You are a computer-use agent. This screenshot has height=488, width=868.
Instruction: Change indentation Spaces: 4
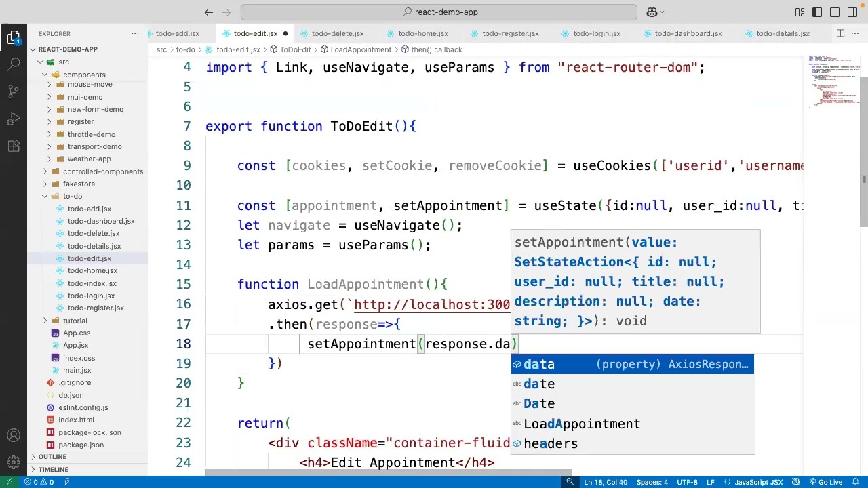(x=652, y=482)
